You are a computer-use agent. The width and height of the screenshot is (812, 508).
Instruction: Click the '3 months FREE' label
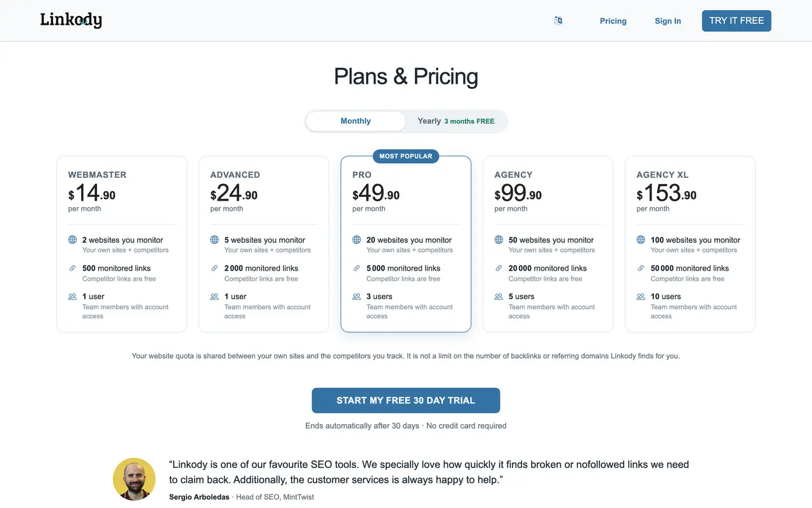pos(469,121)
